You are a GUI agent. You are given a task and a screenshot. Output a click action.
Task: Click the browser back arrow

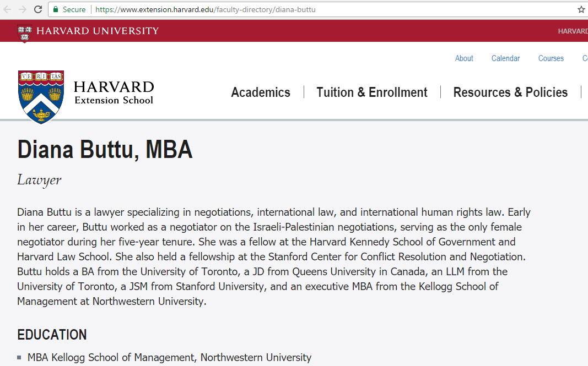coord(8,9)
